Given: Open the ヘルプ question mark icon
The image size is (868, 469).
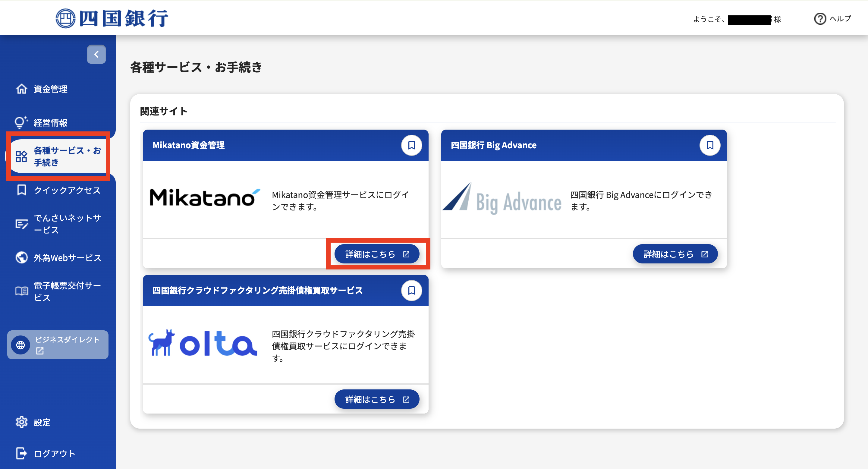Looking at the screenshot, I should tap(820, 18).
